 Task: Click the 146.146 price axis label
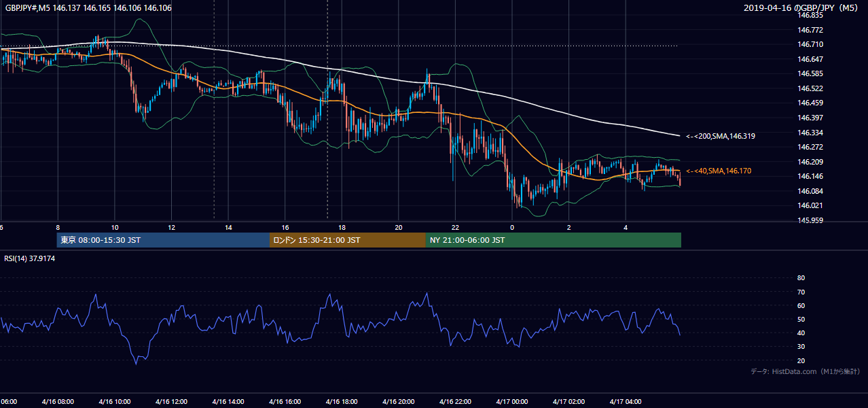point(811,176)
